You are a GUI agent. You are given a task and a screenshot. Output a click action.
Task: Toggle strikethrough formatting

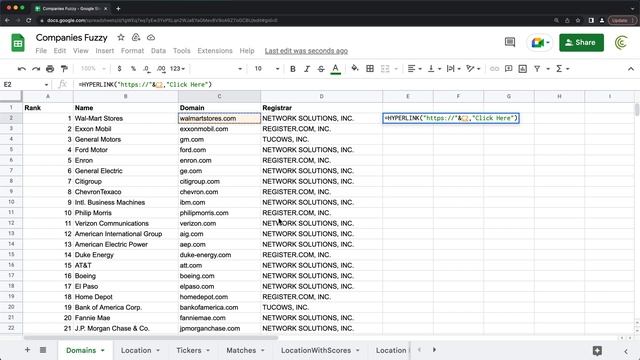pos(321,69)
